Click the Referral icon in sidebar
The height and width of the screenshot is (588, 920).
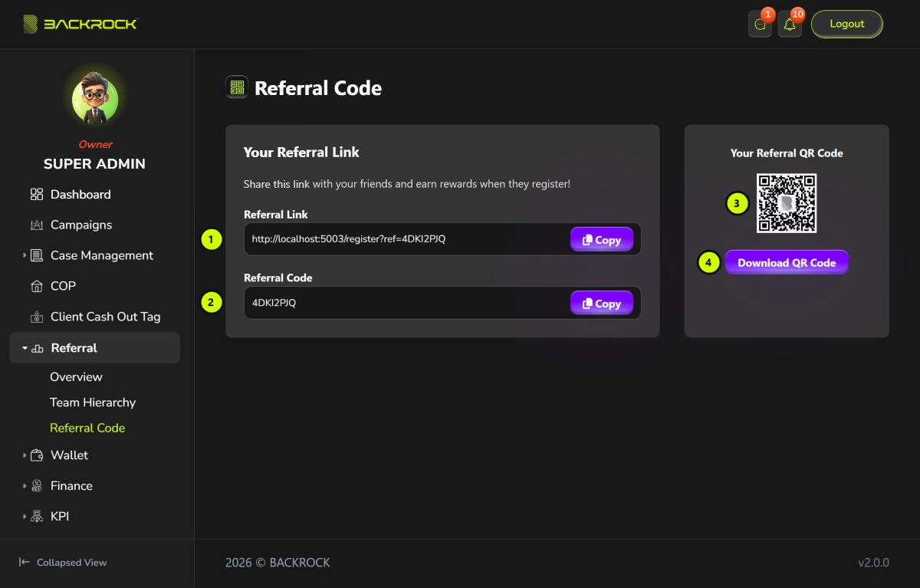click(38, 349)
